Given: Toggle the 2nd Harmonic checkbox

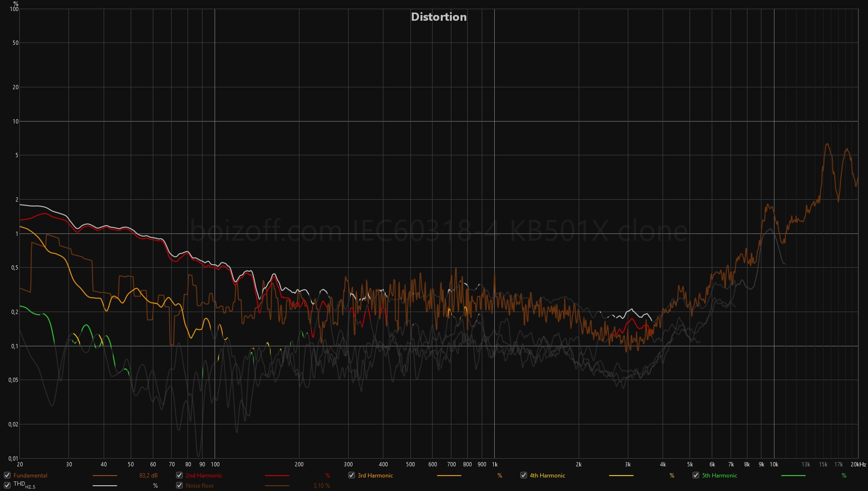Looking at the screenshot, I should pyautogui.click(x=179, y=475).
